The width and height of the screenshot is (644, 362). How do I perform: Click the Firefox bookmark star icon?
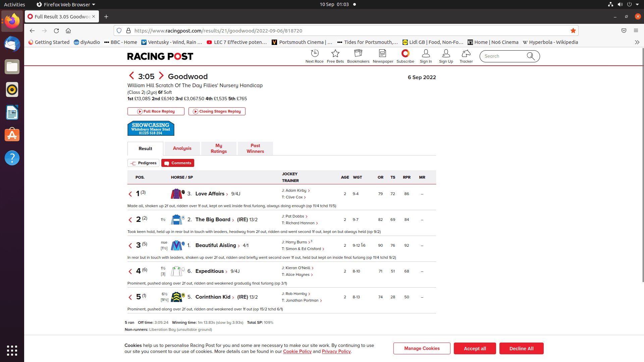click(x=573, y=31)
